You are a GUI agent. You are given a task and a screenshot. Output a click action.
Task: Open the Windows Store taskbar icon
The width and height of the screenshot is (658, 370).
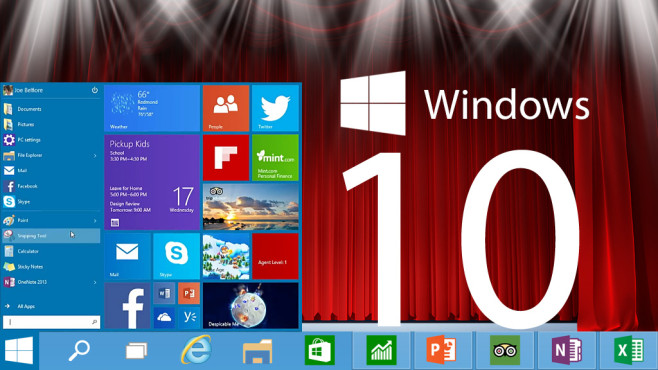coord(319,350)
